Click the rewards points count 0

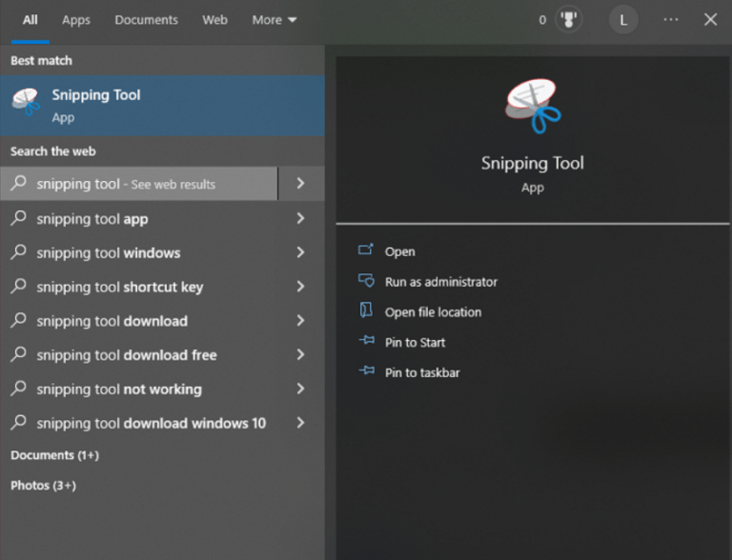pos(542,20)
